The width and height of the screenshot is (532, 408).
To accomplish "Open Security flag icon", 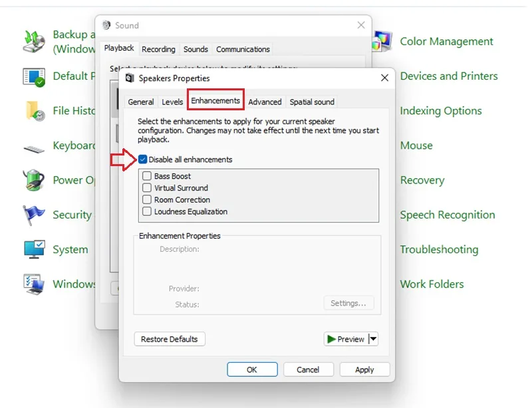I will [x=34, y=215].
